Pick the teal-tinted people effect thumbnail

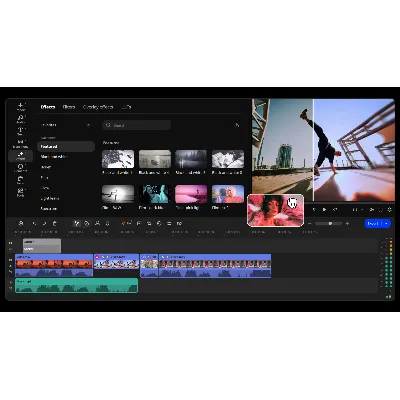[155, 194]
